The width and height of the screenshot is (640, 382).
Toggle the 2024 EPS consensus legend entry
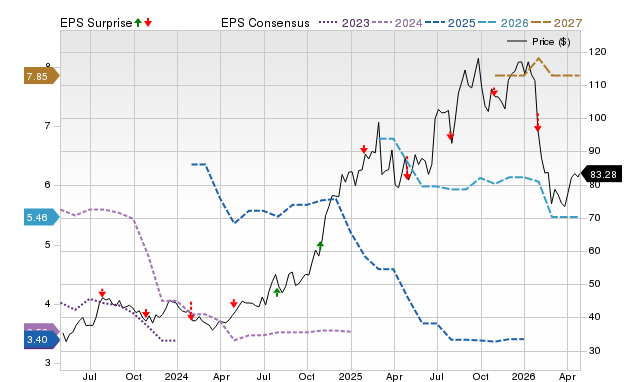pyautogui.click(x=397, y=23)
